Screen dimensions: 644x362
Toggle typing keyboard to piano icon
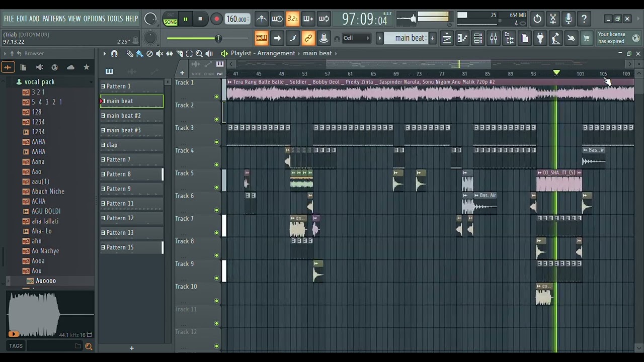coord(262,38)
